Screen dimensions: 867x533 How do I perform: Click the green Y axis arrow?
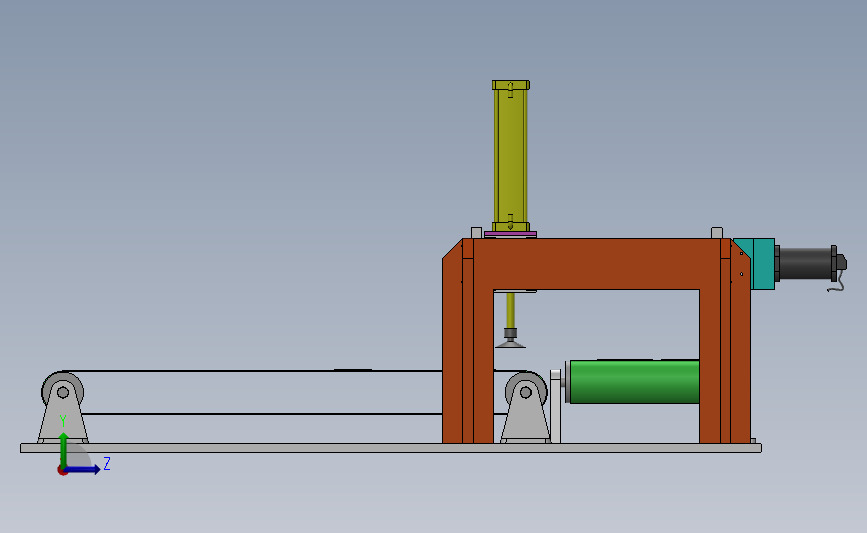tap(63, 449)
